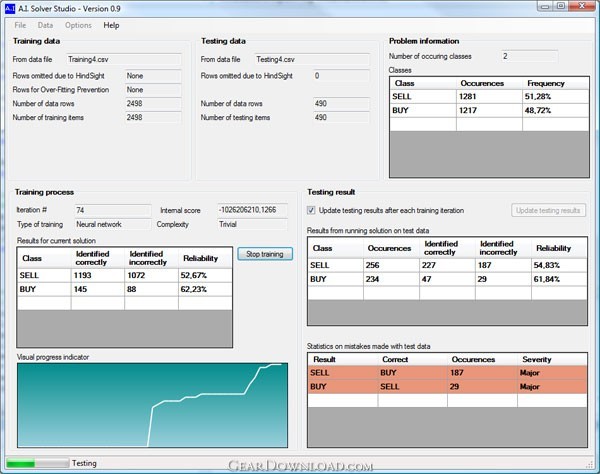
Task: Click the Training4.csv data file field
Action: coord(124,59)
